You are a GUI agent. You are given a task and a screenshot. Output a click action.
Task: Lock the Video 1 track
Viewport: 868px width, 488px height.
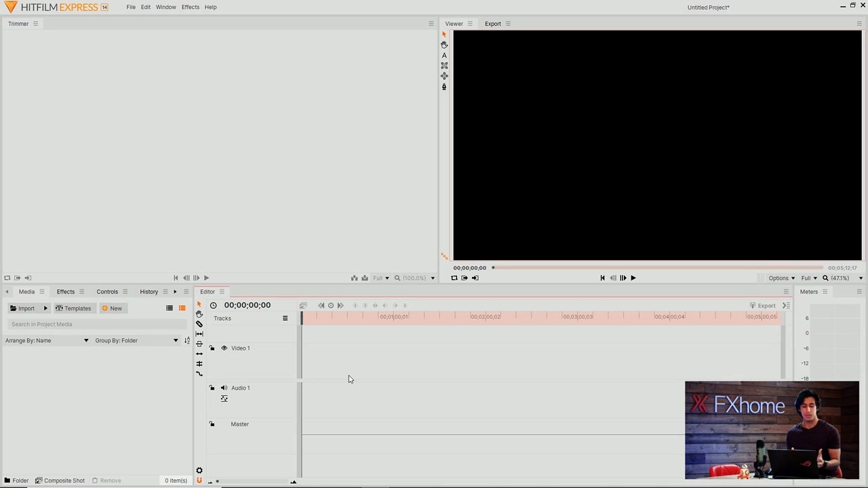pyautogui.click(x=212, y=348)
